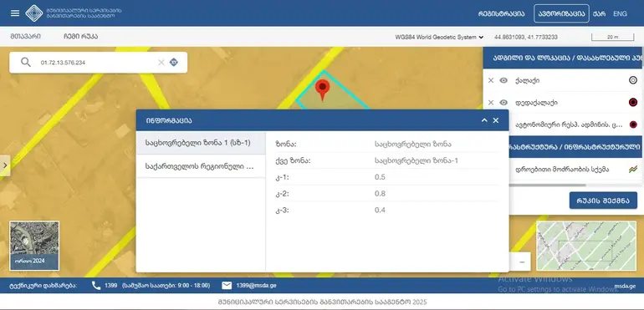Click the დროებითი მოძრაობის სქემა line icon
Viewport: 644px width, 310px height.
click(632, 169)
